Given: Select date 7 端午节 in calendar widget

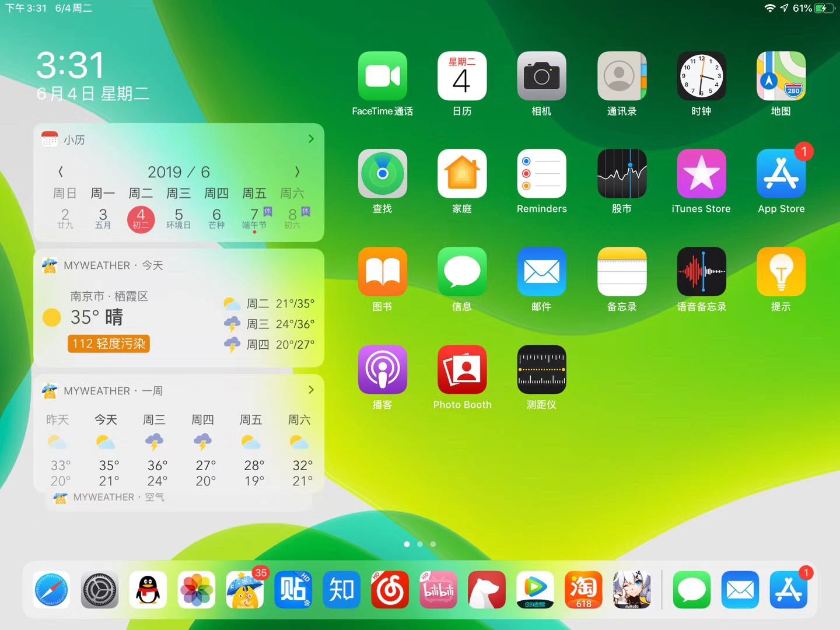Looking at the screenshot, I should pyautogui.click(x=255, y=219).
